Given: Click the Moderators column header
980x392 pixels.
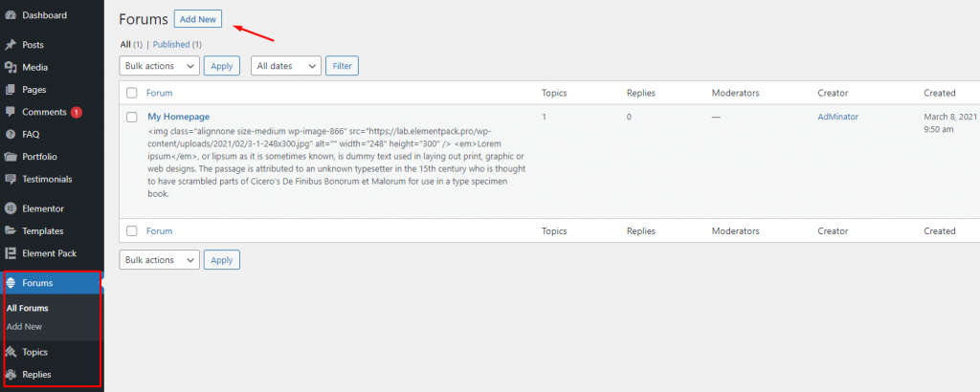Looking at the screenshot, I should (736, 93).
